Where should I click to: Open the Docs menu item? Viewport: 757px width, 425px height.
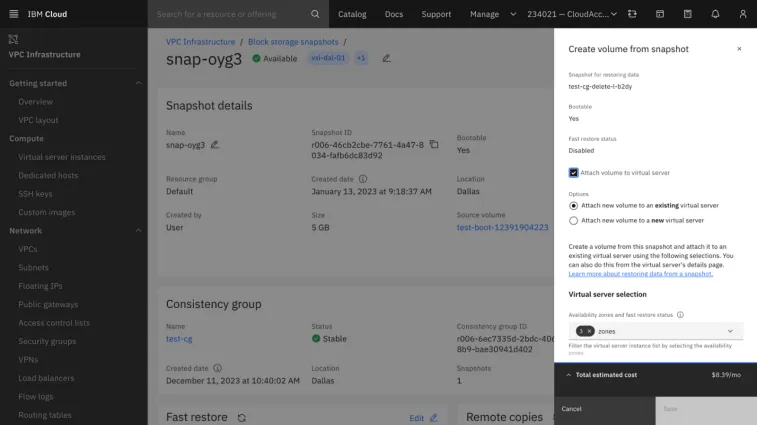pyautogui.click(x=394, y=14)
